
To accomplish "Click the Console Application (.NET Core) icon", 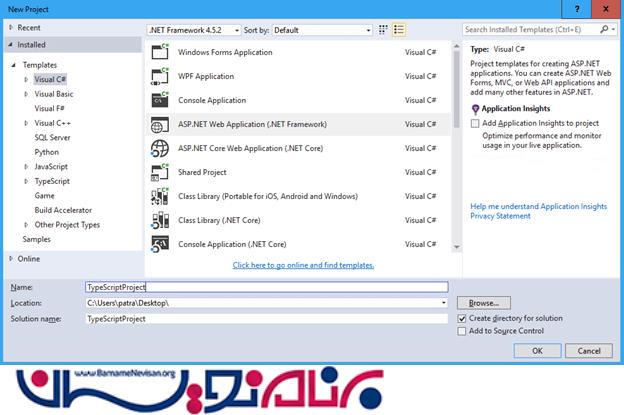I will [160, 244].
